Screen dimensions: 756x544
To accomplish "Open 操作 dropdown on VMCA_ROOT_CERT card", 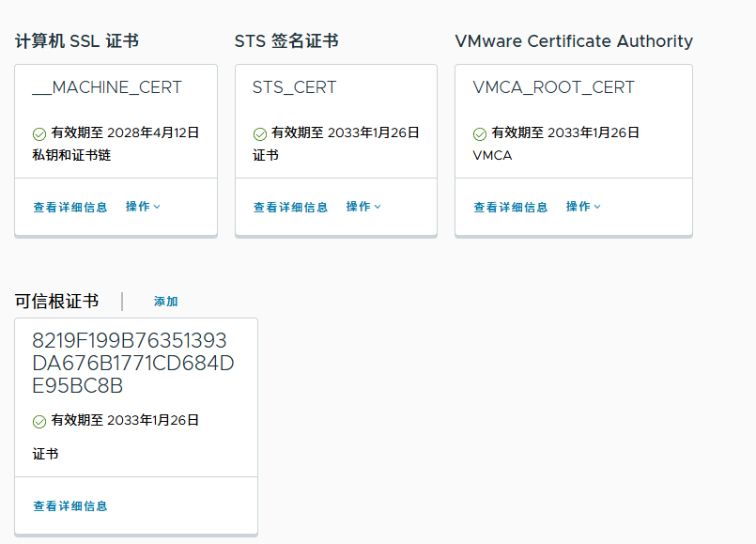I will point(583,207).
